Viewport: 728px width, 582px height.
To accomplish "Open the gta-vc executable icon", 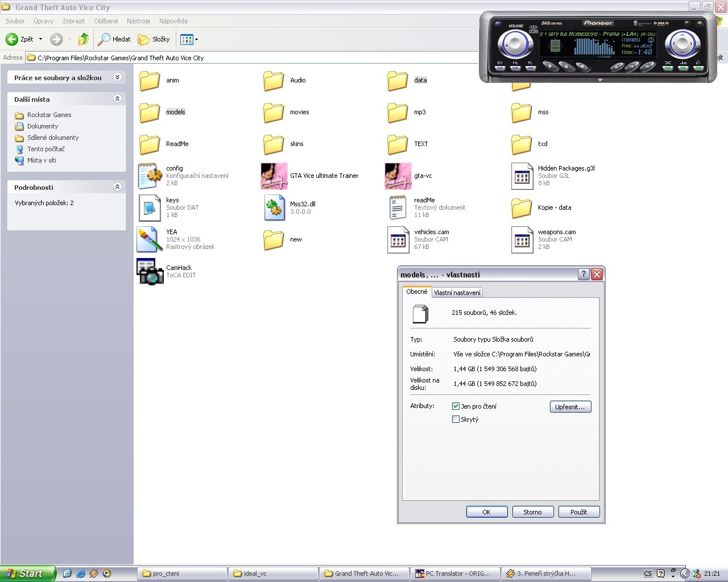I will [x=398, y=176].
